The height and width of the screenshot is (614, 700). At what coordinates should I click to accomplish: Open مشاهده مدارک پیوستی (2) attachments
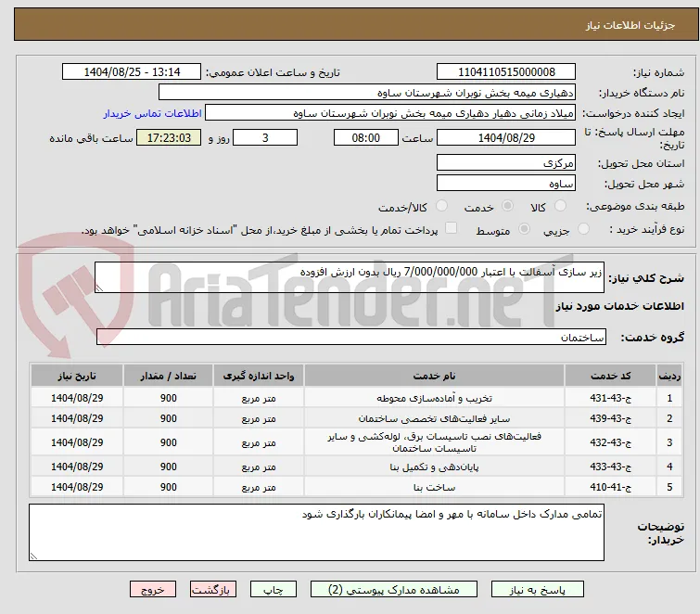394,590
